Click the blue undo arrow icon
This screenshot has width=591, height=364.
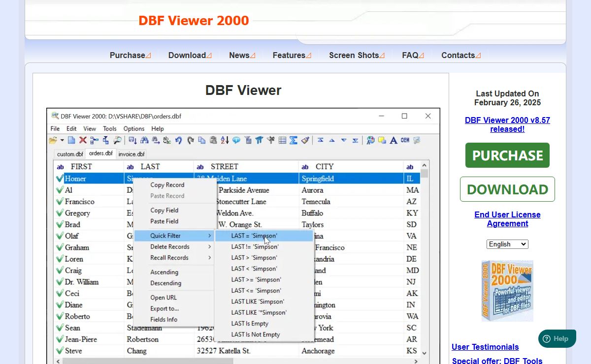point(178,140)
